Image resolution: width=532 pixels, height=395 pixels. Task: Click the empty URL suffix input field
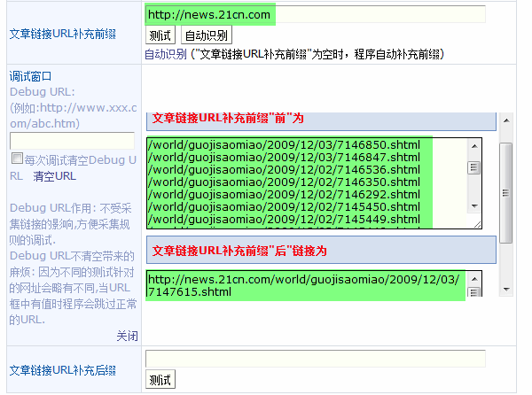click(315, 359)
